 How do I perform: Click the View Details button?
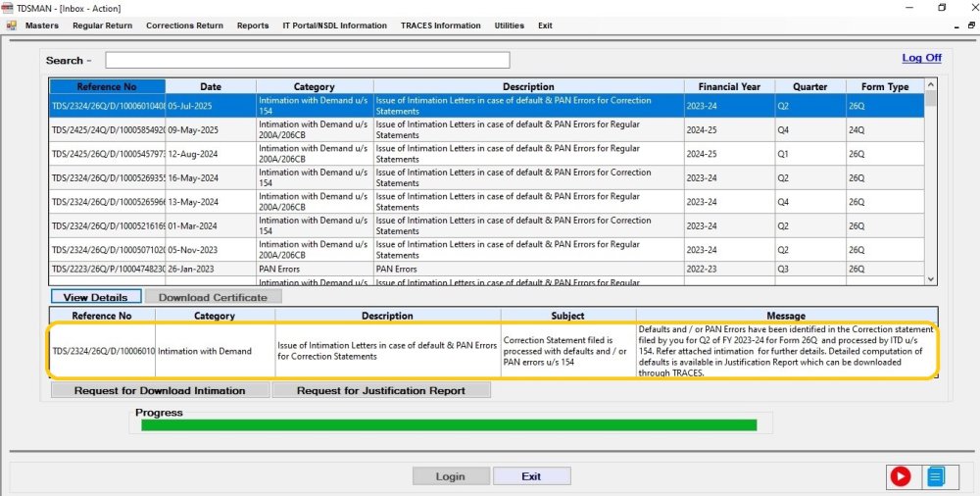tap(95, 297)
